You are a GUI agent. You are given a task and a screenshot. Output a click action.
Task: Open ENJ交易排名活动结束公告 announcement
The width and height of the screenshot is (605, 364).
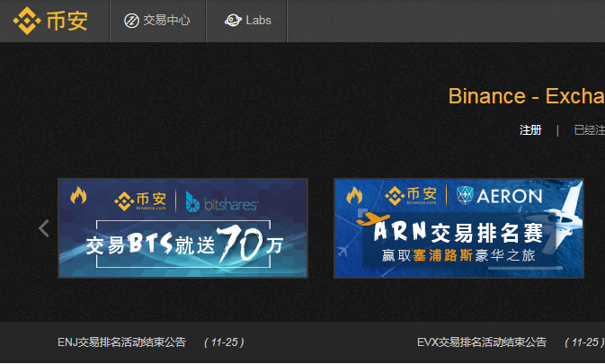pyautogui.click(x=122, y=342)
